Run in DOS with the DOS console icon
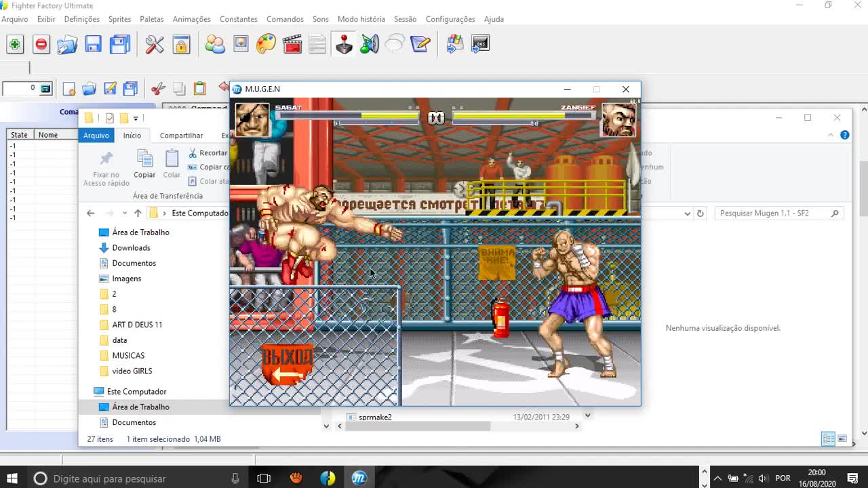This screenshot has height=488, width=868. [x=480, y=44]
